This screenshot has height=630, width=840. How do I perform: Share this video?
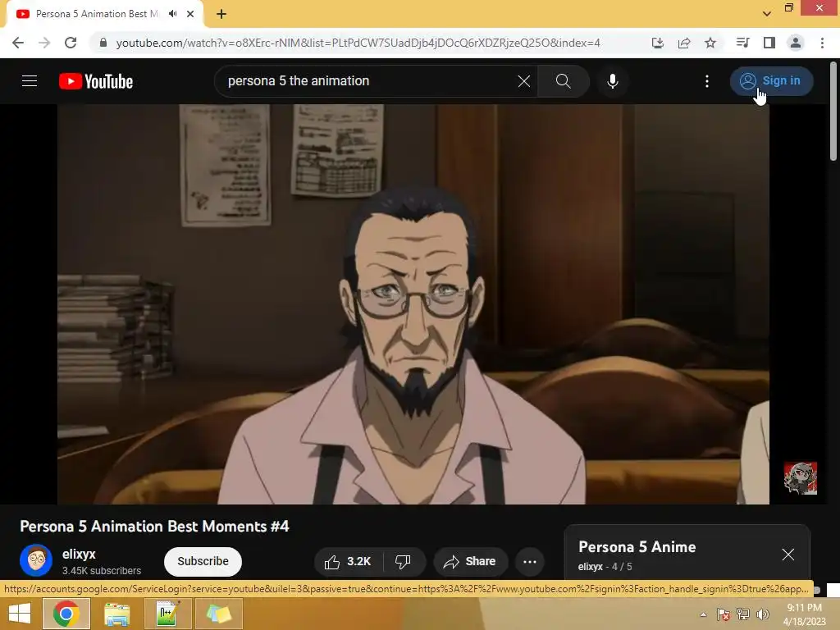coord(470,561)
